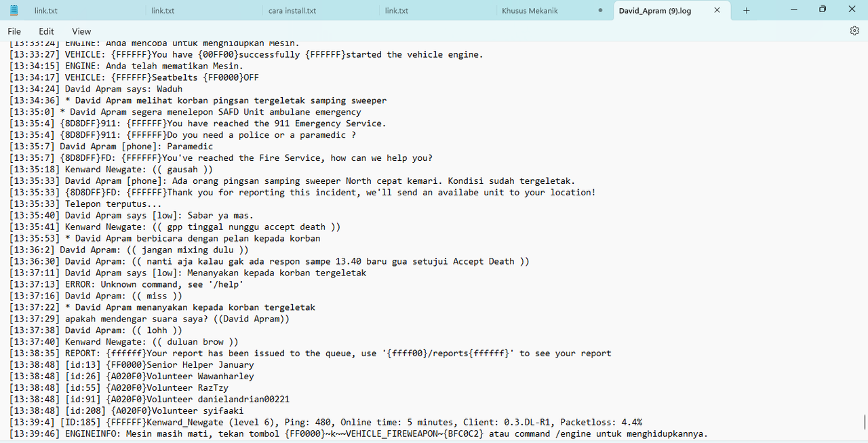Click the line 'Do you need a police or a paramedic ?'

point(182,135)
